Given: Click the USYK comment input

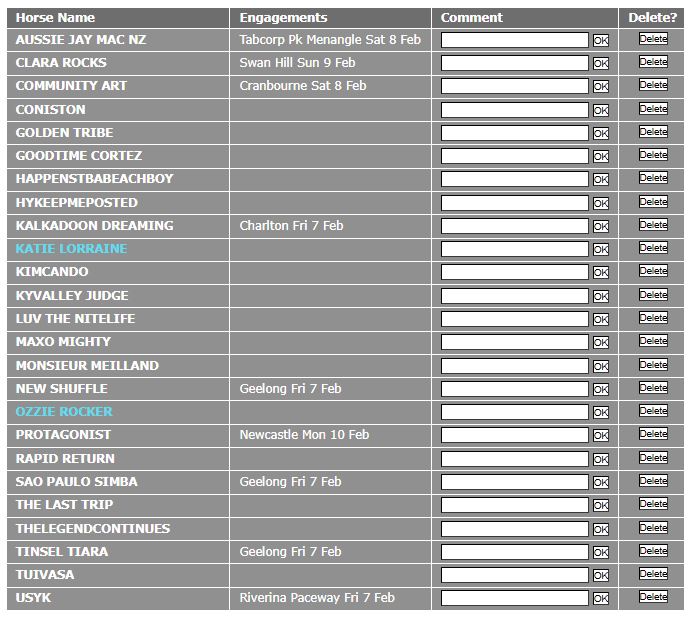Looking at the screenshot, I should [515, 598].
